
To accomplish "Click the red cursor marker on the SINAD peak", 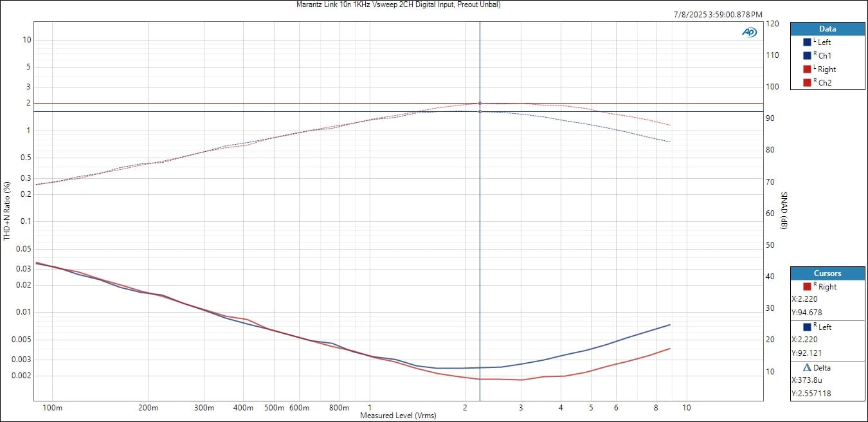I will coord(480,103).
